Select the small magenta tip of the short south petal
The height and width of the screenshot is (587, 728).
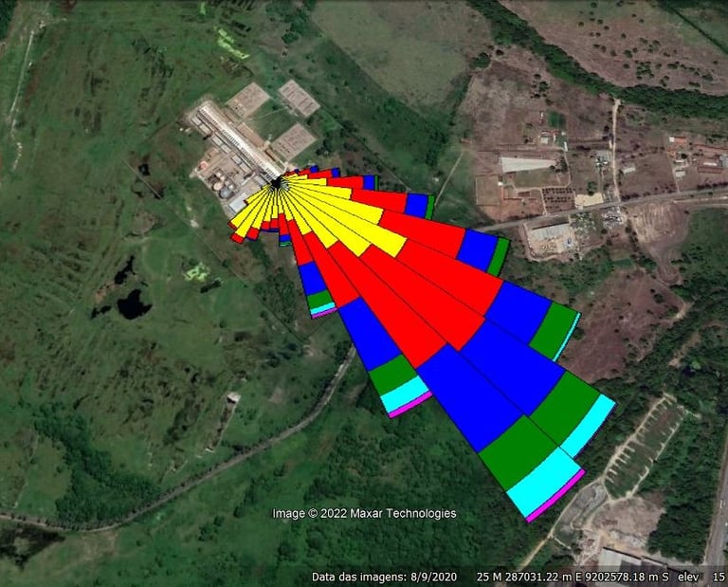pos(324,313)
